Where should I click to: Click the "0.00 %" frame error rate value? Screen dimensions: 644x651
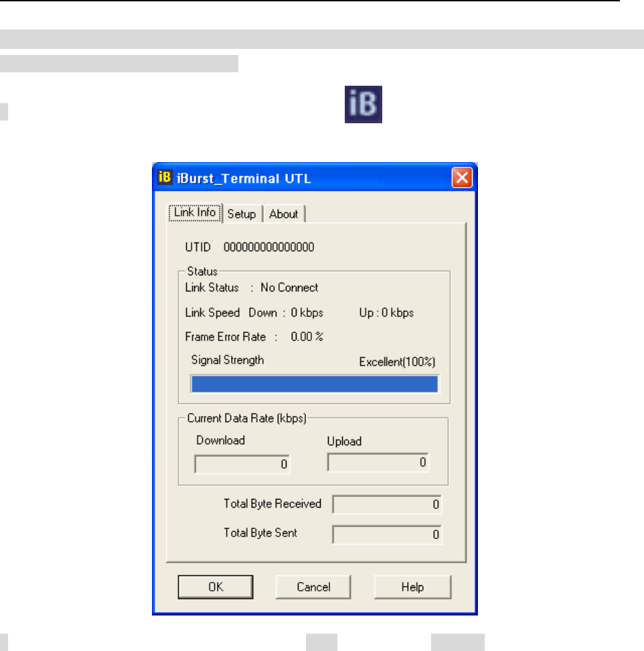[307, 337]
